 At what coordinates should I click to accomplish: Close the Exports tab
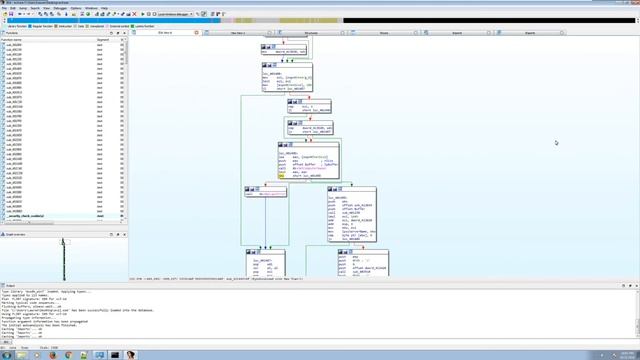click(562, 33)
